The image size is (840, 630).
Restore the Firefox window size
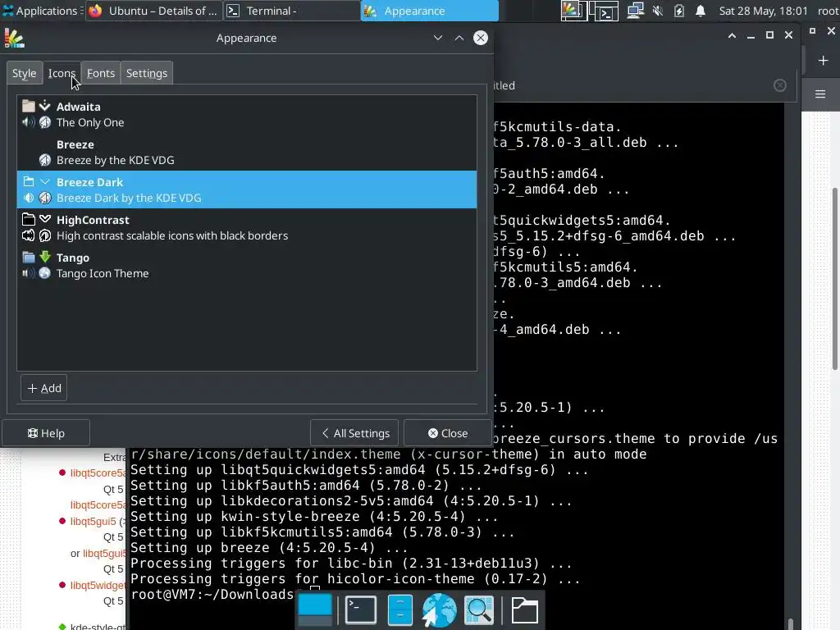[812, 32]
